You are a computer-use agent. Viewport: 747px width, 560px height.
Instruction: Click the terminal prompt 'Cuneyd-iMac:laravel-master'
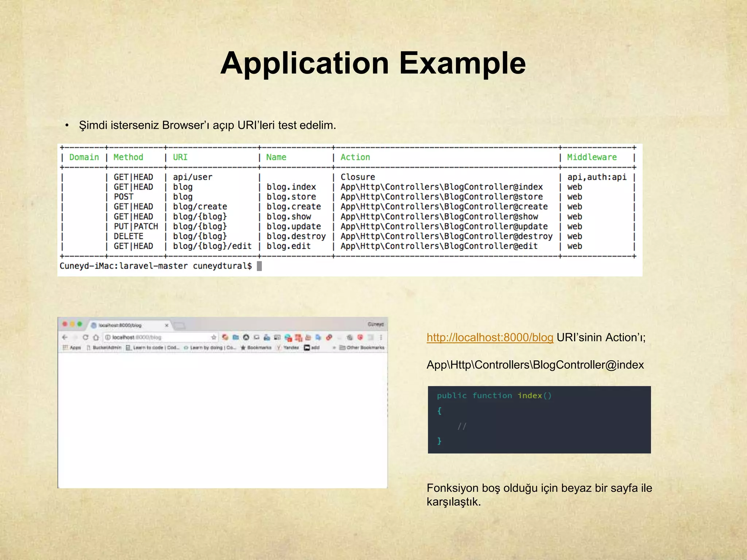(124, 266)
